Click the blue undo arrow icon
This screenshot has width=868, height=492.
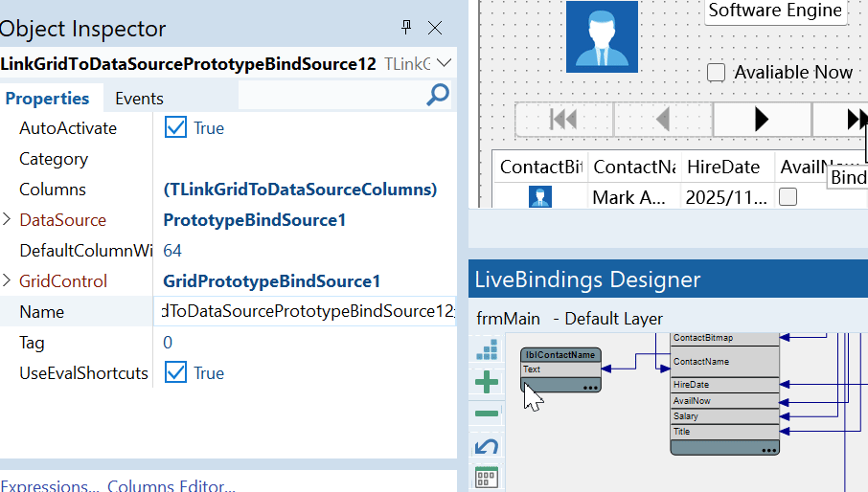tap(487, 446)
